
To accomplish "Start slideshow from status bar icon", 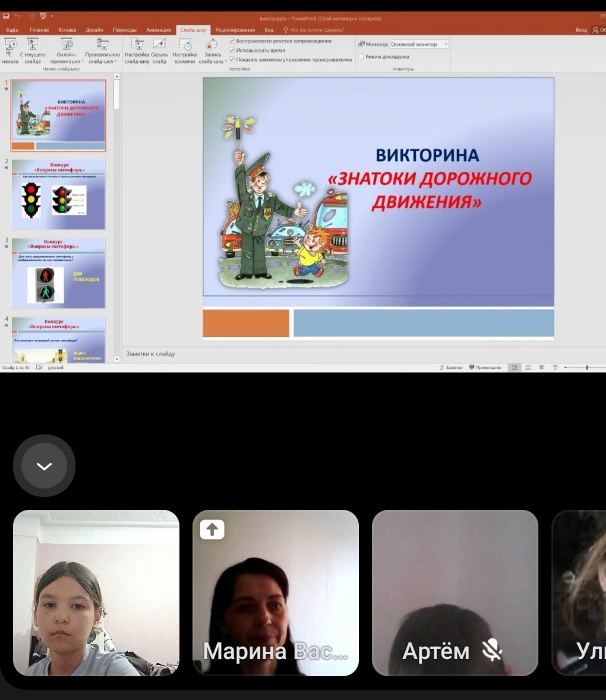I will [555, 367].
